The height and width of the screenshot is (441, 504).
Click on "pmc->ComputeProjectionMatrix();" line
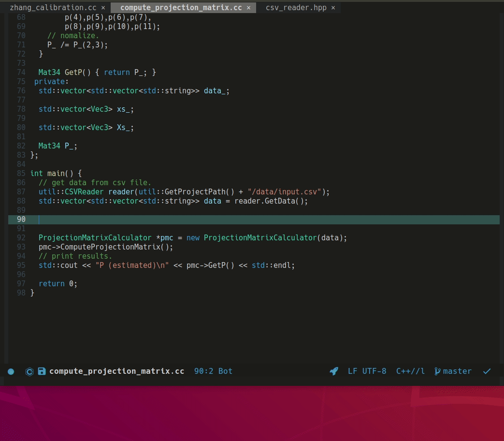[106, 247]
